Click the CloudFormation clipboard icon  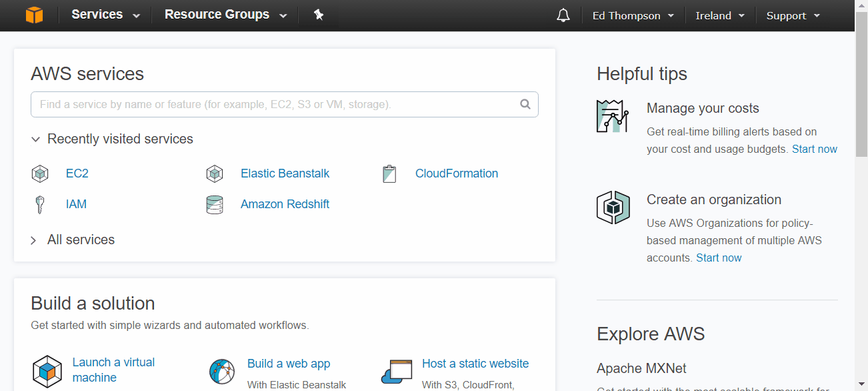tap(389, 174)
